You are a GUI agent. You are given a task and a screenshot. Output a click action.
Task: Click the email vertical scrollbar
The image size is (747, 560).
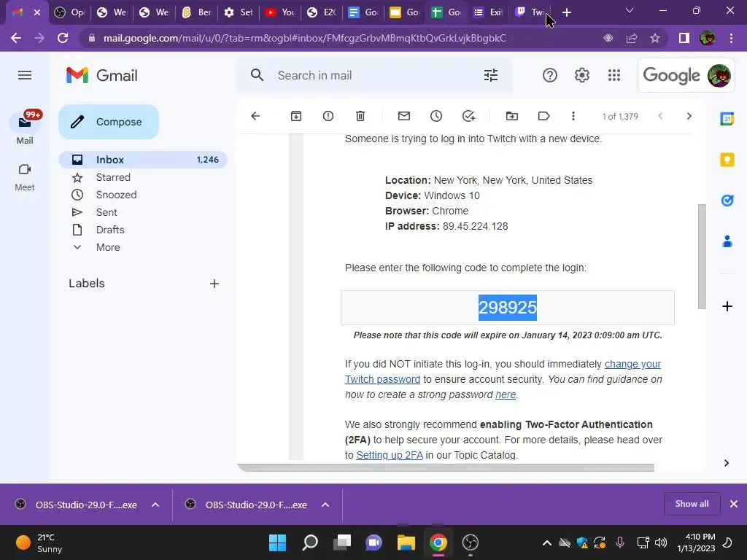click(x=702, y=256)
